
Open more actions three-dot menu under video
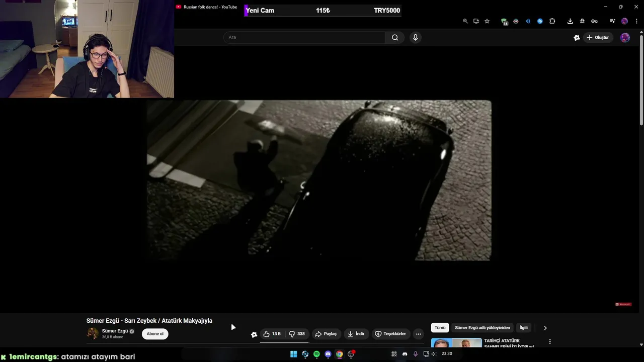(x=418, y=334)
